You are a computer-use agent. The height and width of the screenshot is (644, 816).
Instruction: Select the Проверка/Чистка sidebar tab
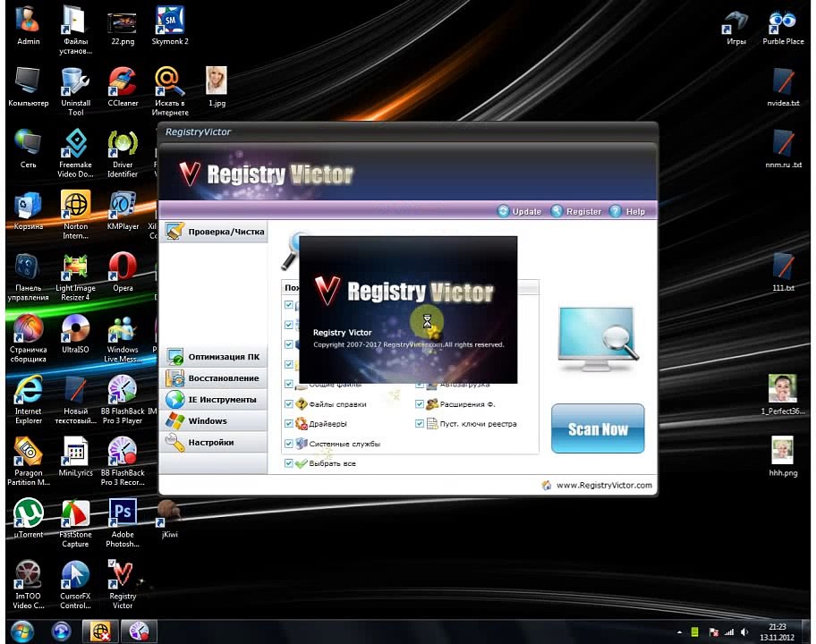point(215,232)
